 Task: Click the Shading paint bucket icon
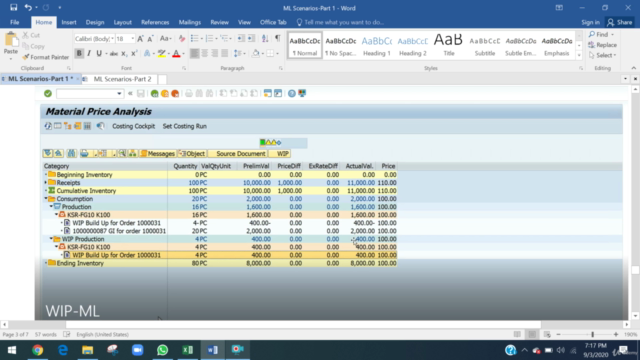[x=256, y=53]
